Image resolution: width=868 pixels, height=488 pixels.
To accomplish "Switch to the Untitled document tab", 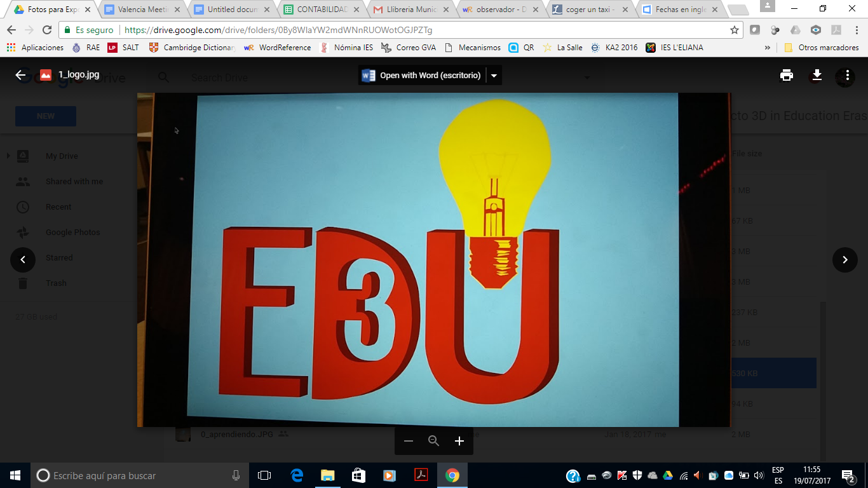I will click(x=233, y=10).
